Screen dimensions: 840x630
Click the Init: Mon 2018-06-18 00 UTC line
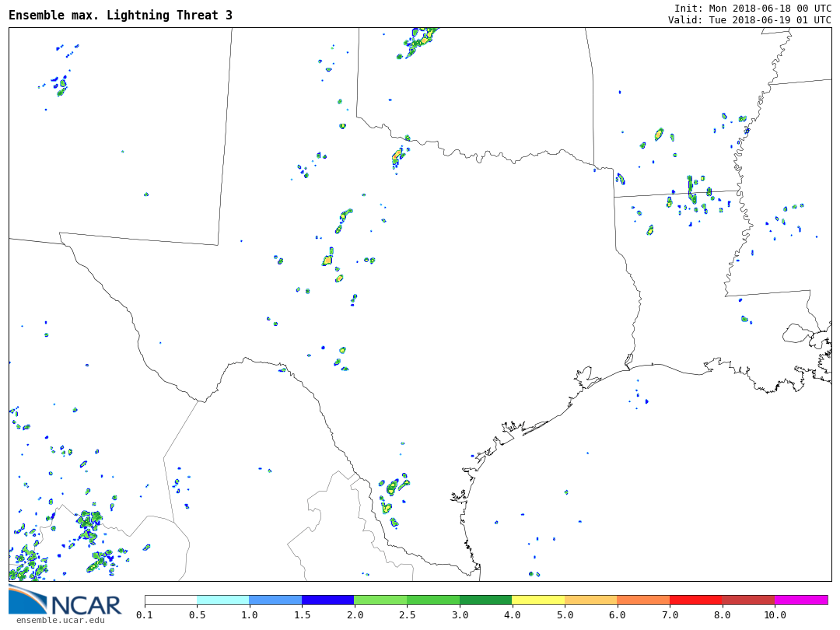click(753, 8)
